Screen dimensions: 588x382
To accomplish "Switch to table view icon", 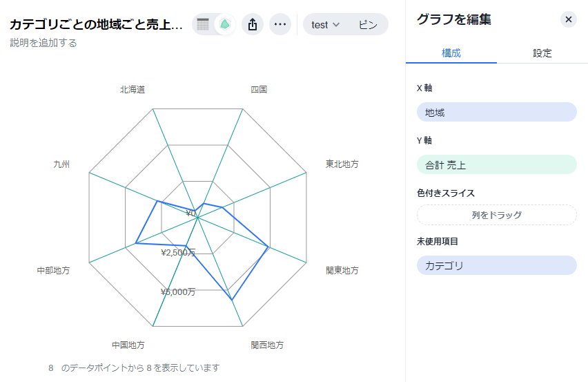I will [203, 25].
